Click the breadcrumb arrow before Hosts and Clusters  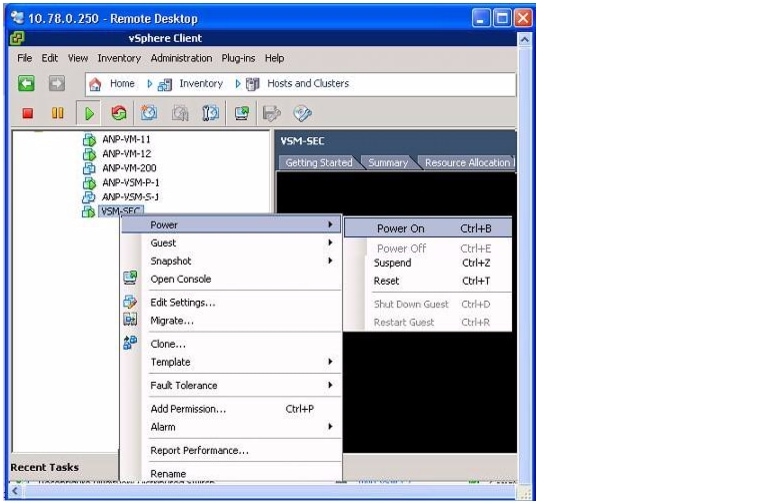pos(237,84)
